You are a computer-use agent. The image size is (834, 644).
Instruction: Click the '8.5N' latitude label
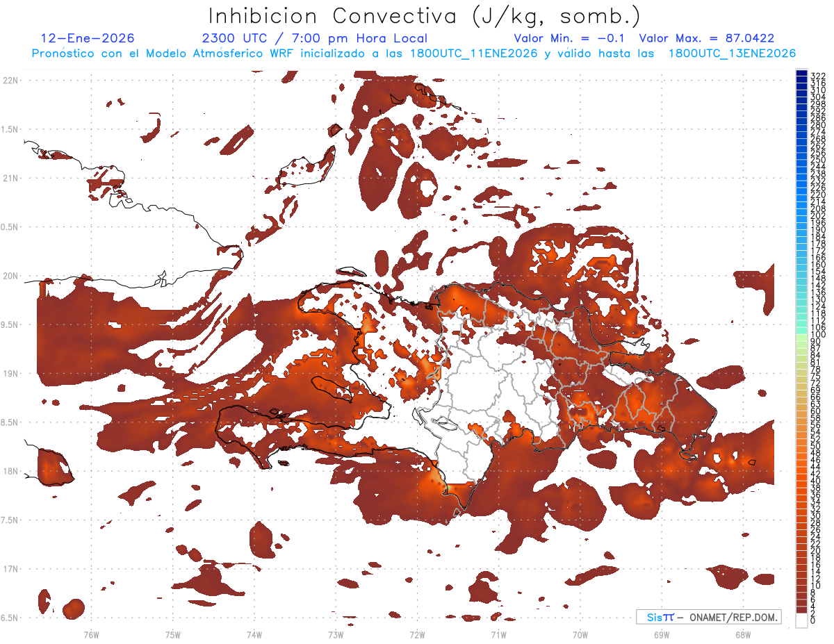[x=10, y=422]
